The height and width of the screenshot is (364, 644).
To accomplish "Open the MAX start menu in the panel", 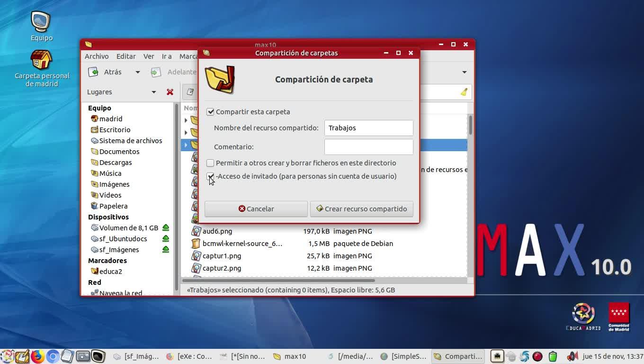I will click(8, 356).
